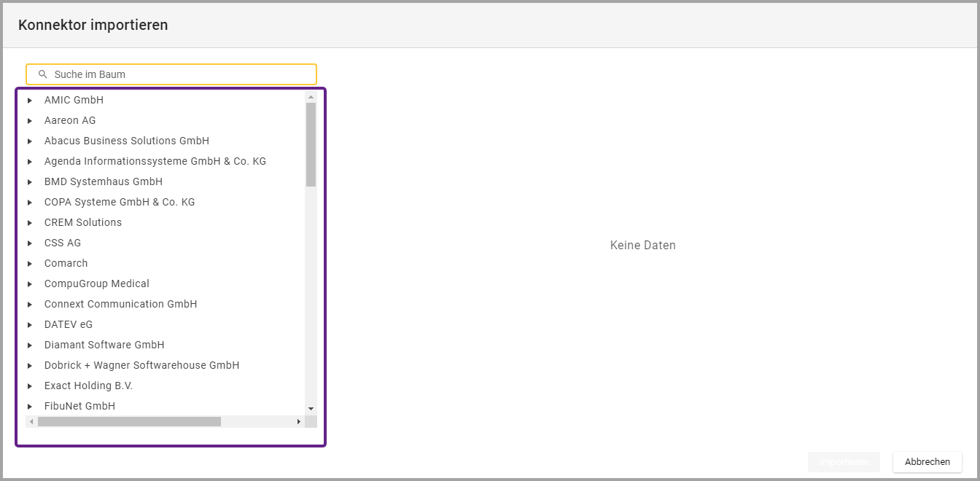The height and width of the screenshot is (481, 980).
Task: Expand the CSS AG node arrow
Action: click(30, 243)
